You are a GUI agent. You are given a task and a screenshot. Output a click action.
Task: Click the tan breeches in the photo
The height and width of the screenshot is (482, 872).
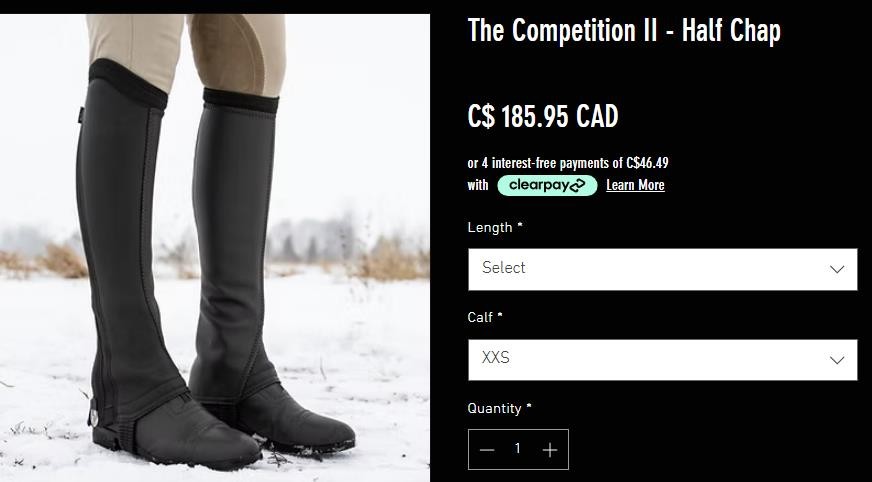click(186, 51)
